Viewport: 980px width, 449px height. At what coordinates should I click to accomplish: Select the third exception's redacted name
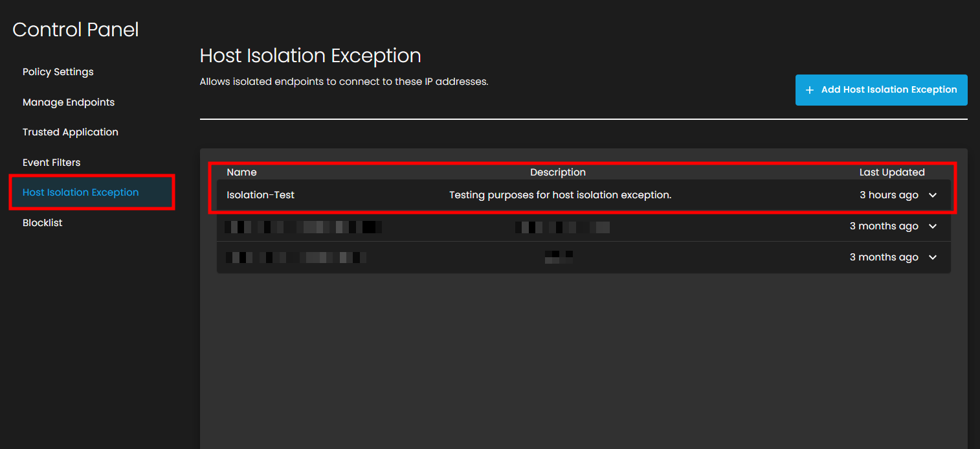pos(295,257)
